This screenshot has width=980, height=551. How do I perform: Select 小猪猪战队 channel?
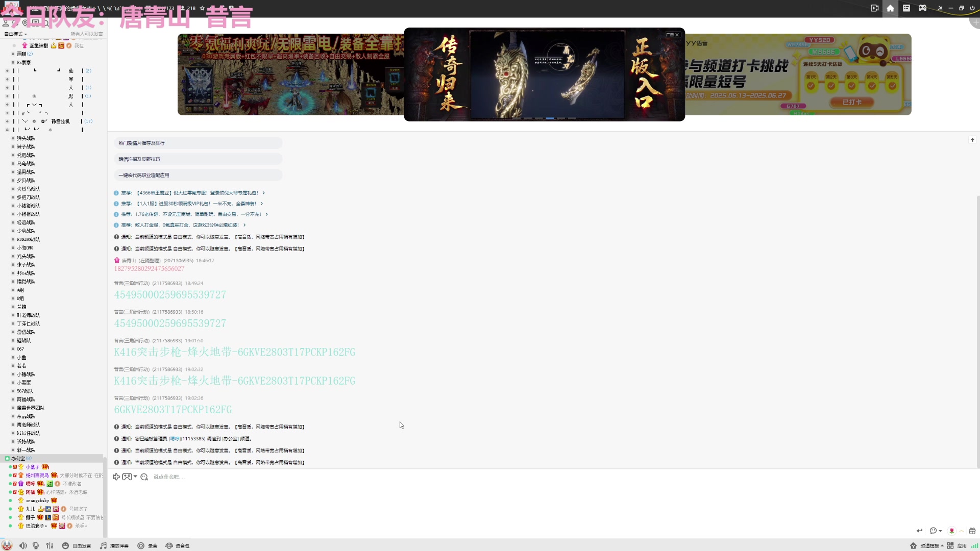coord(28,206)
